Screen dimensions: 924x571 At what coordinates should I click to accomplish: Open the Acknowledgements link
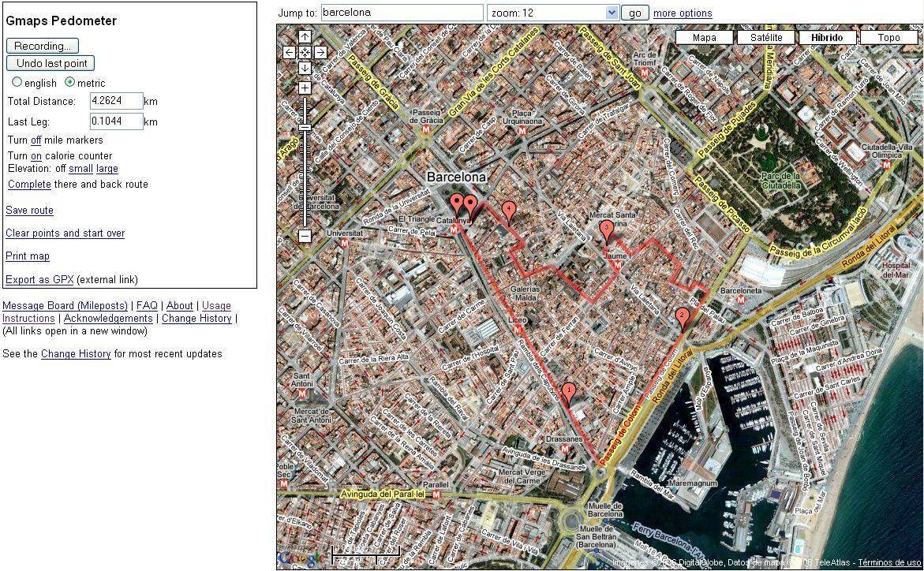coord(108,318)
